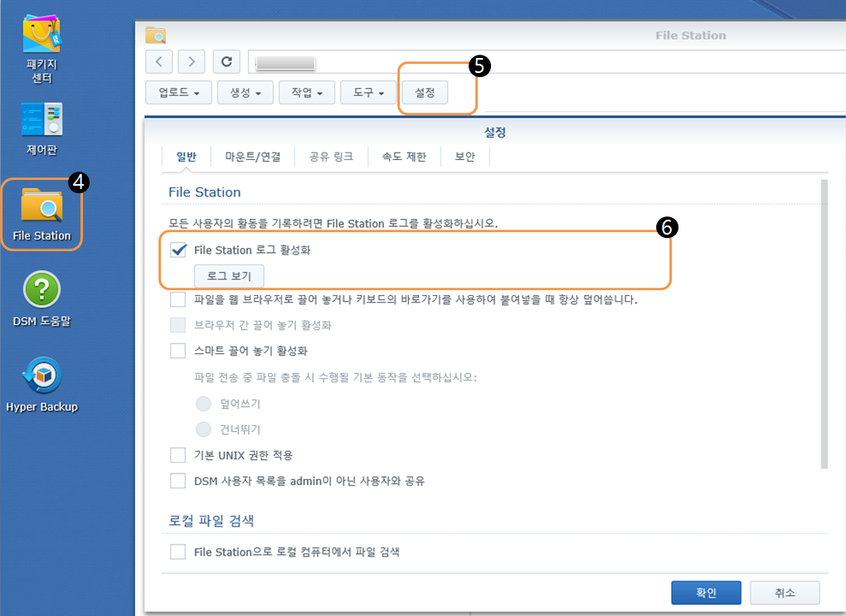Launch File Station from the desktop
Viewport: 846px width, 616px height.
click(41, 215)
